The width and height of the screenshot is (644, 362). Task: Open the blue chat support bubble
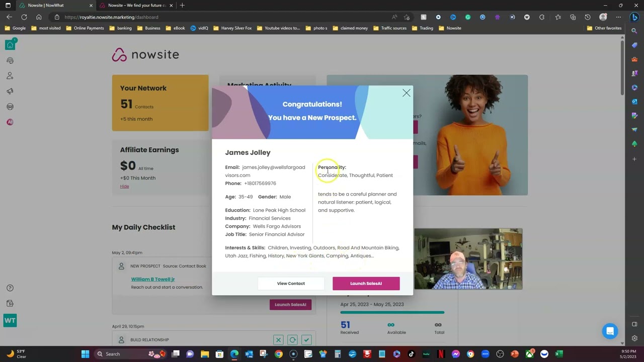tap(610, 331)
